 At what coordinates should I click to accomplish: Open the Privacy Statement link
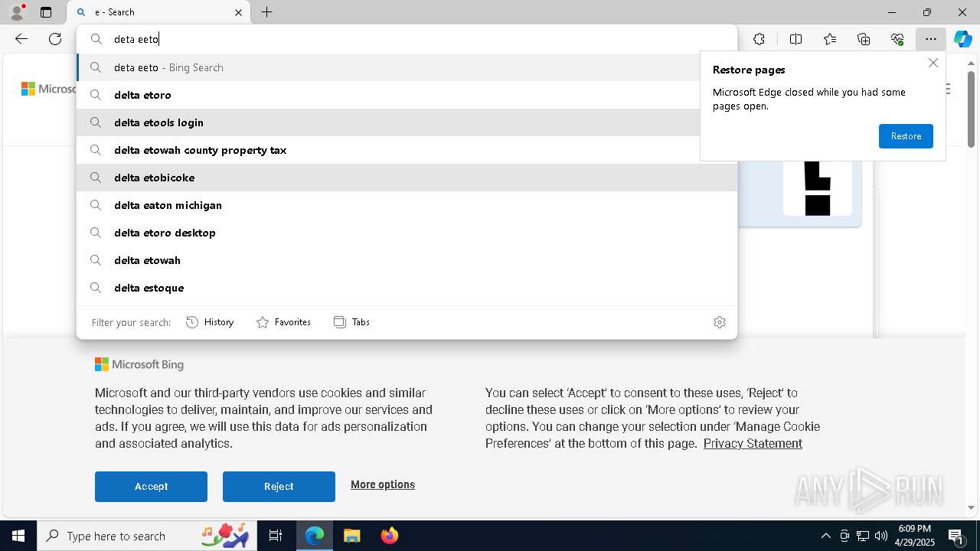coord(753,443)
